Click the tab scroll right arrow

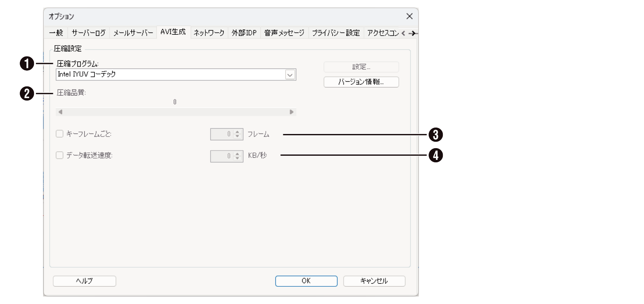[x=412, y=34]
